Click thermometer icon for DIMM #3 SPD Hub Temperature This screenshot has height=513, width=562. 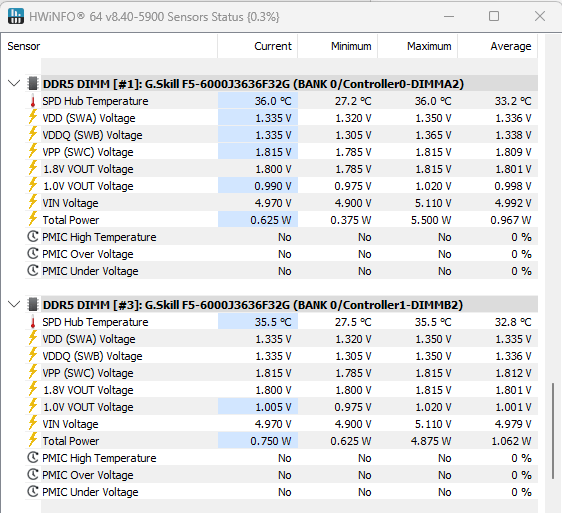33,322
